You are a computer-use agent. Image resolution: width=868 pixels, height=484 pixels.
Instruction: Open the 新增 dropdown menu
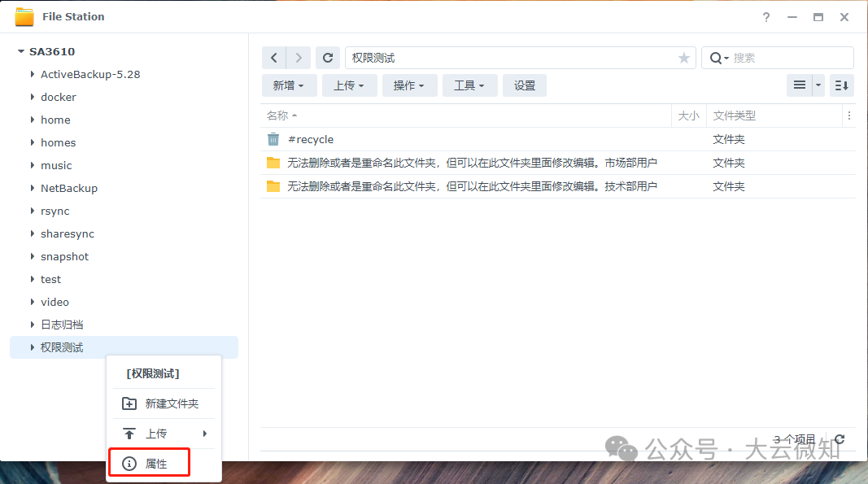(x=289, y=85)
